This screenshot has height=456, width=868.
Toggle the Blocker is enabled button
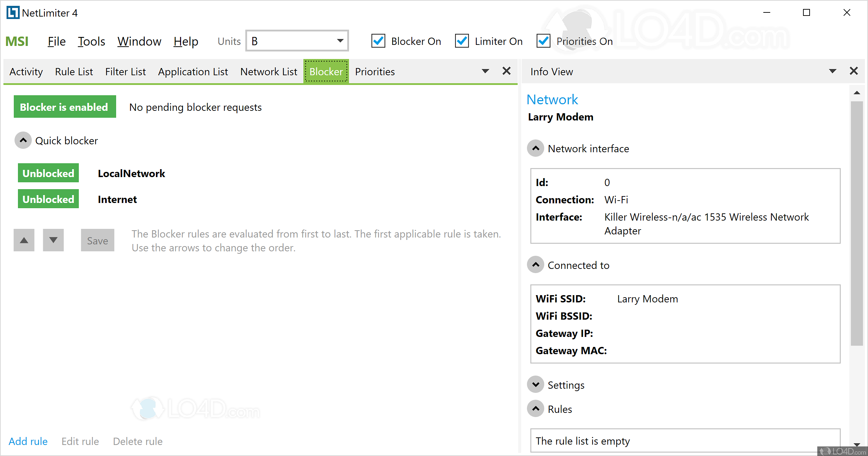pyautogui.click(x=65, y=107)
